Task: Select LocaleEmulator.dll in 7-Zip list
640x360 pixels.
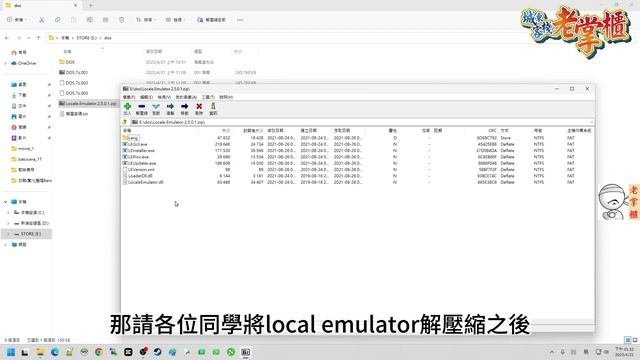Action: pos(143,182)
